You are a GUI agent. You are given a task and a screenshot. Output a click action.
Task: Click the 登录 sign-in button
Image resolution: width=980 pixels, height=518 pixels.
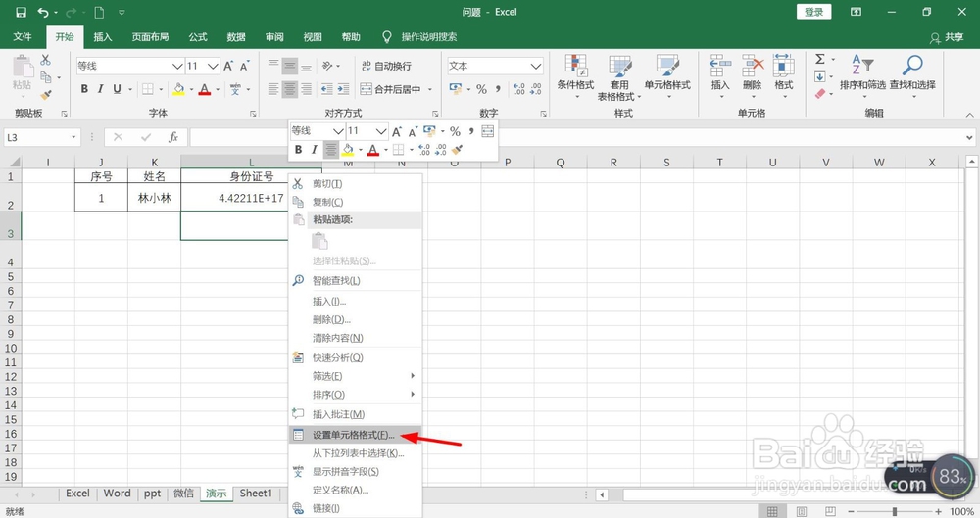coord(813,12)
